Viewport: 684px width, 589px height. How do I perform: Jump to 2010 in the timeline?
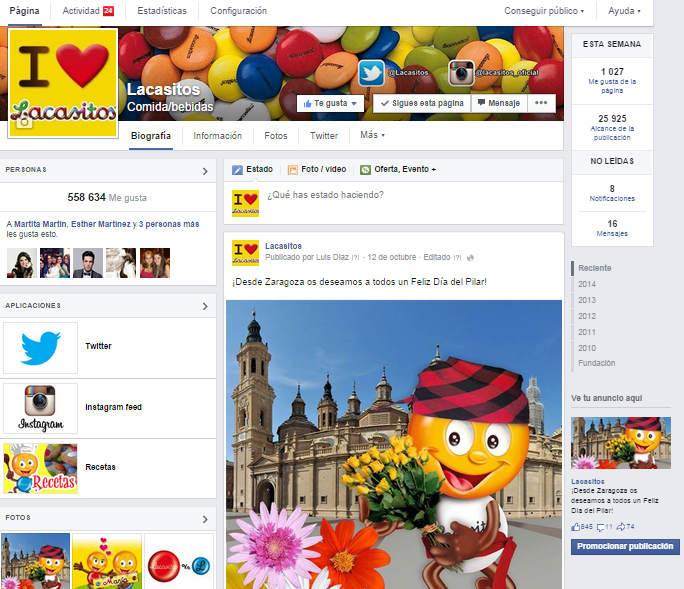tap(587, 348)
